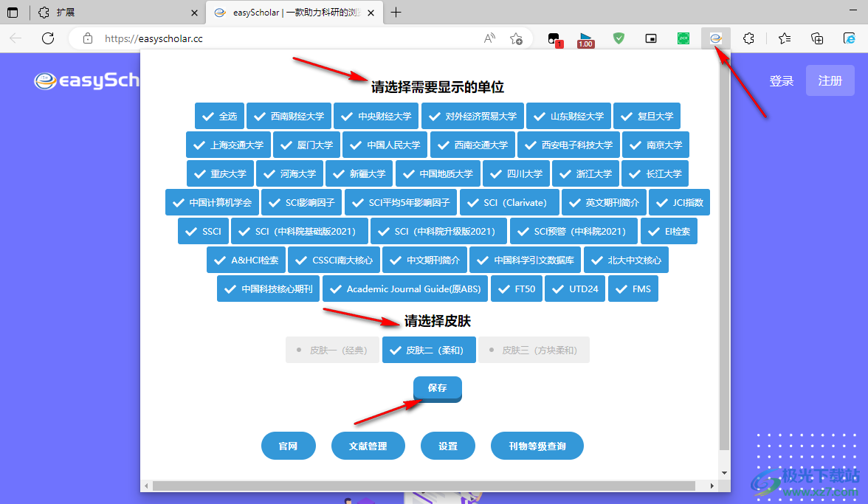Screen dimensions: 868x504
Task: Click the green OCR extension icon
Action: 683,38
